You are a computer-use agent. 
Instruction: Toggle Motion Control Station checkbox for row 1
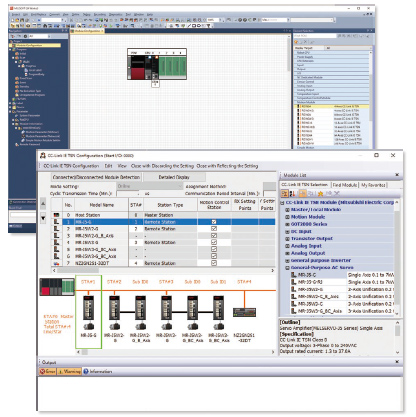[x=214, y=222]
